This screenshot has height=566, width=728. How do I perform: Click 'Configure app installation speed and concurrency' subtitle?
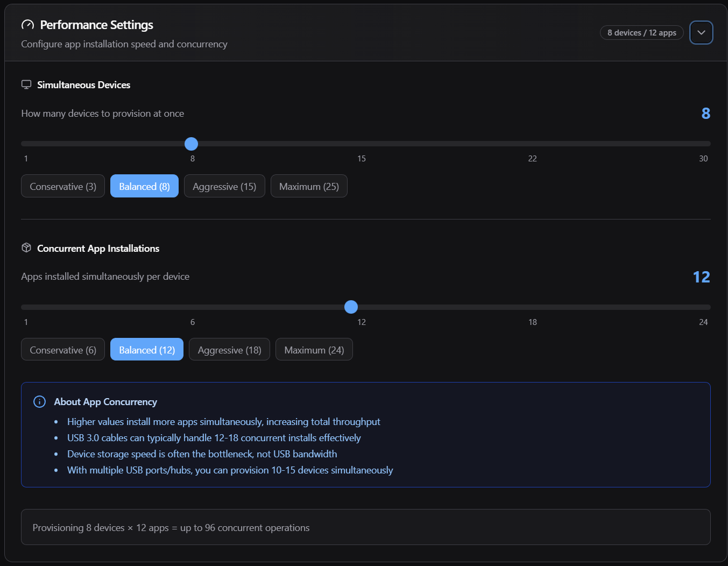tap(124, 44)
